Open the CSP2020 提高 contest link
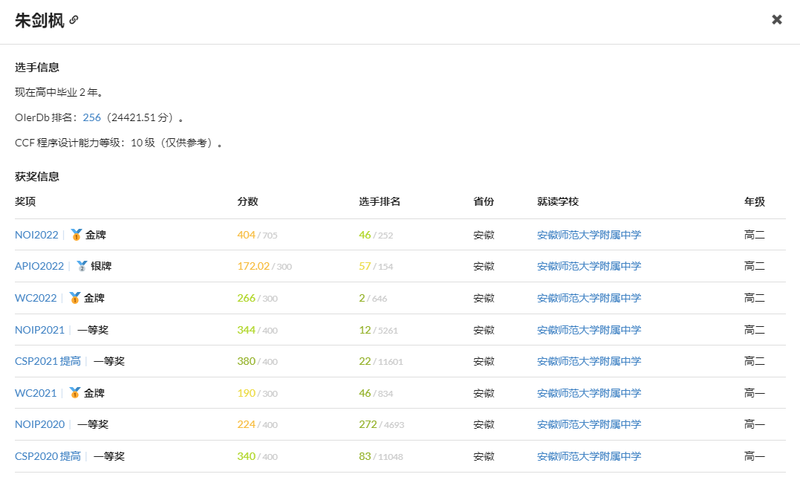 [x=48, y=457]
